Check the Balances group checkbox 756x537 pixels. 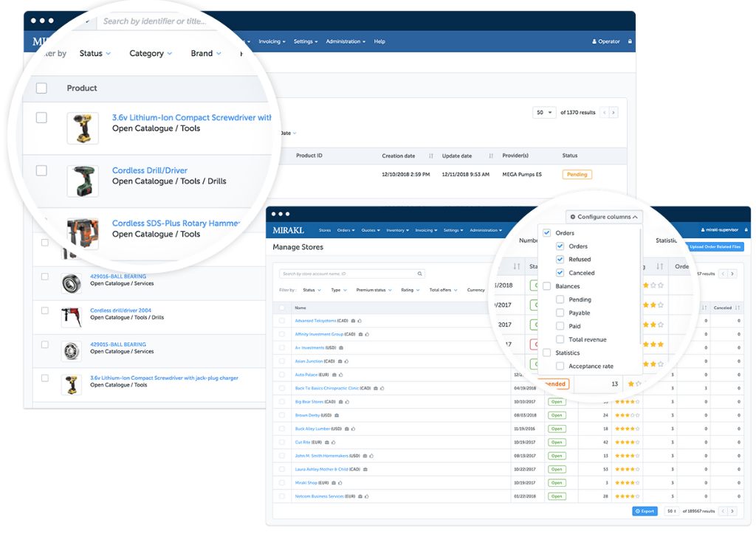(x=547, y=286)
